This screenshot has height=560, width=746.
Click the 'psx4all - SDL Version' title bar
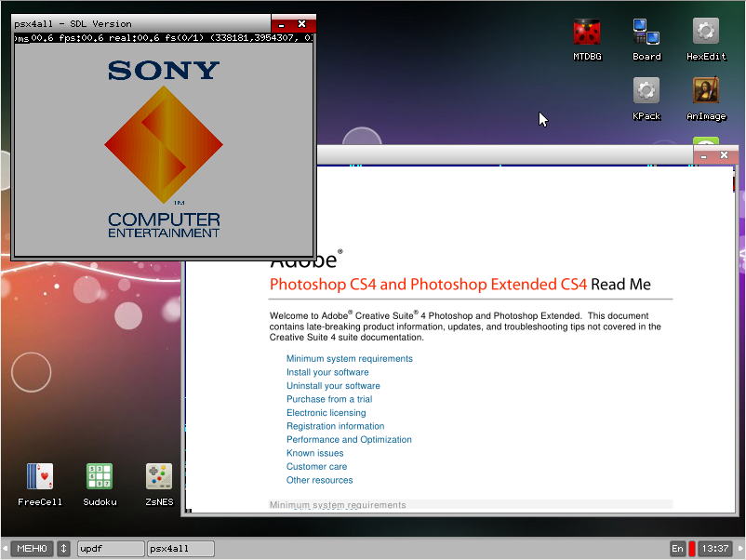[141, 24]
